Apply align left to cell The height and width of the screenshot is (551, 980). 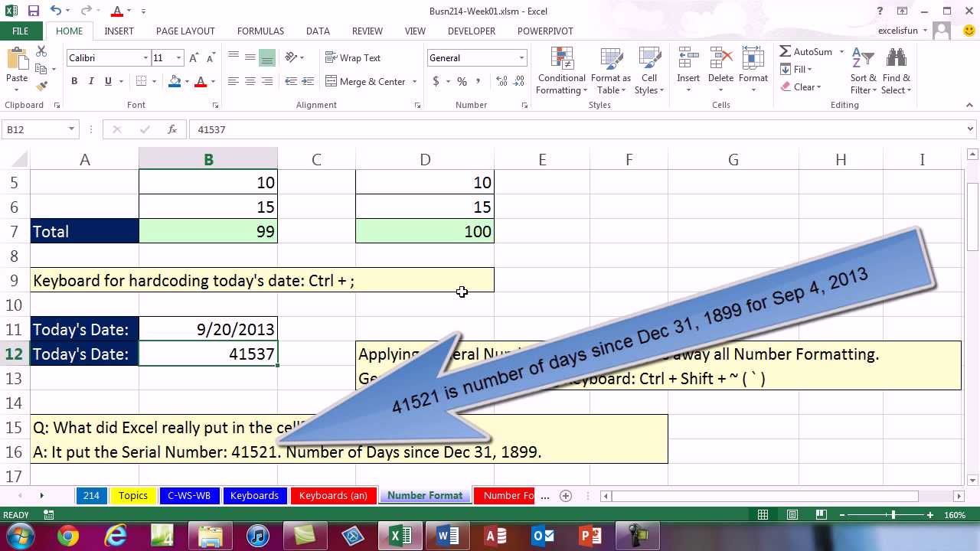[x=234, y=81]
